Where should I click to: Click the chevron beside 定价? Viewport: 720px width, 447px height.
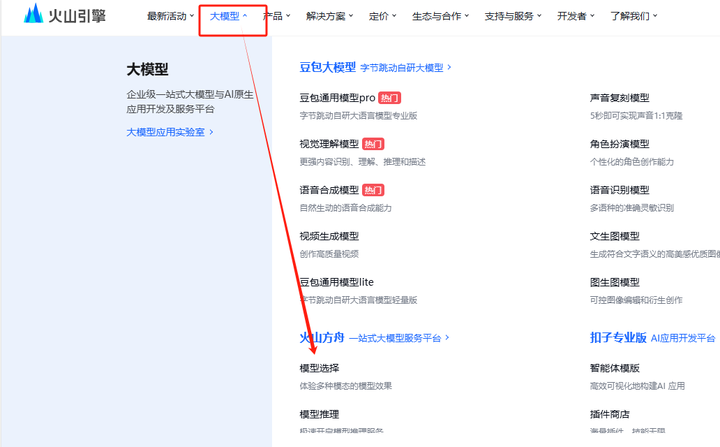click(x=394, y=16)
